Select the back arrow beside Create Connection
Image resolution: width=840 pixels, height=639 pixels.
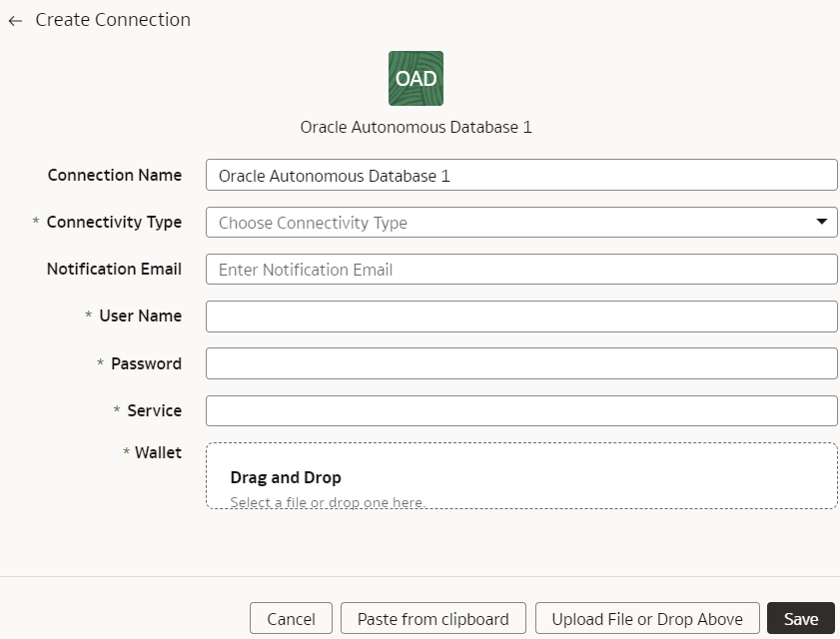pos(15,19)
